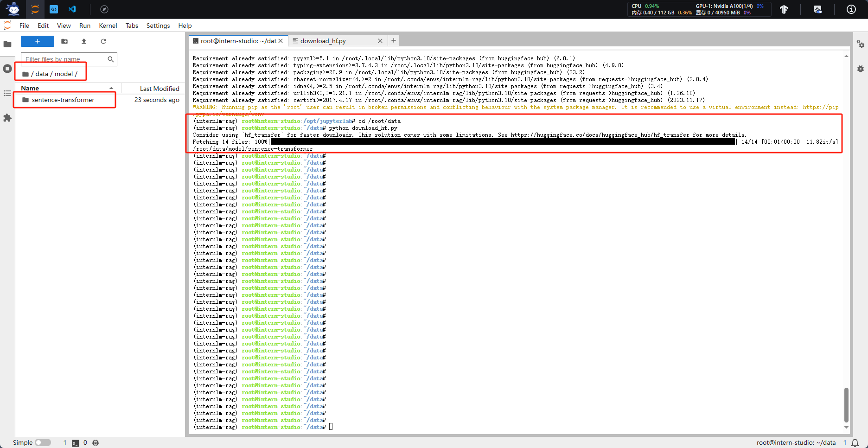Switch to the terminal icon in top bar

click(54, 9)
